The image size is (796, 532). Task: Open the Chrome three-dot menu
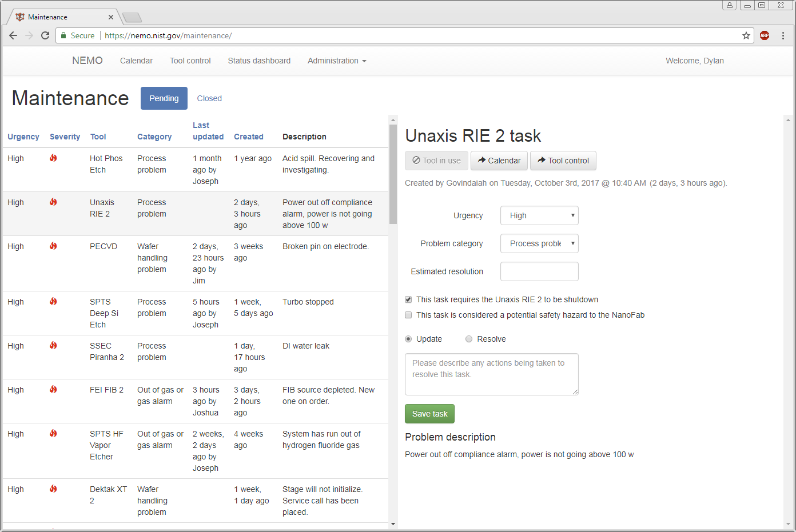pos(783,35)
